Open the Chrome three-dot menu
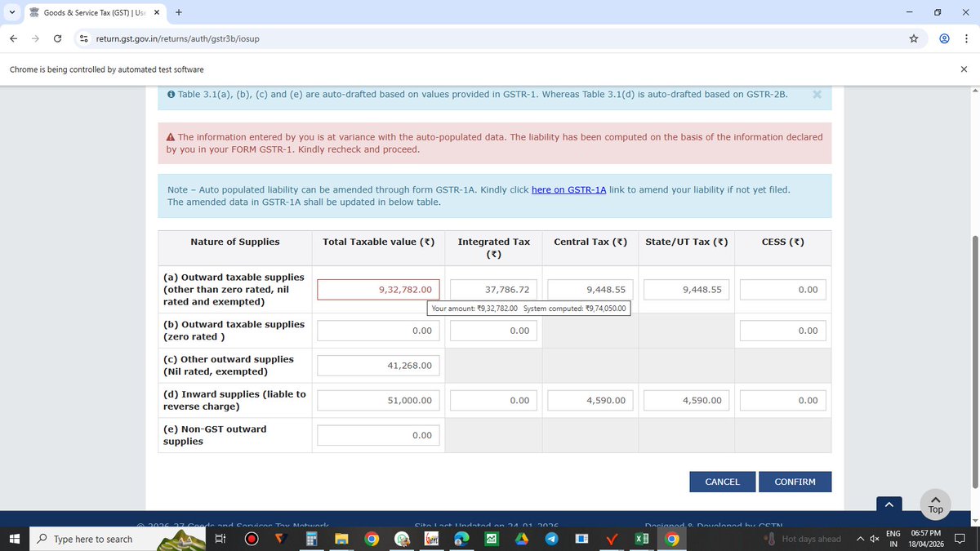This screenshot has height=551, width=980. (x=966, y=38)
